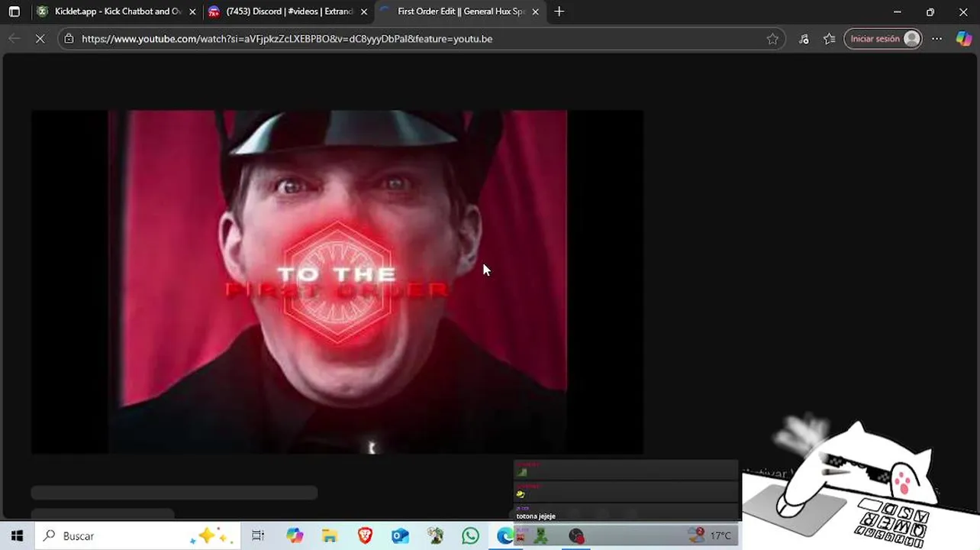Click the Iniciar sesión button
Viewport: 980px width, 550px height.
(883, 39)
